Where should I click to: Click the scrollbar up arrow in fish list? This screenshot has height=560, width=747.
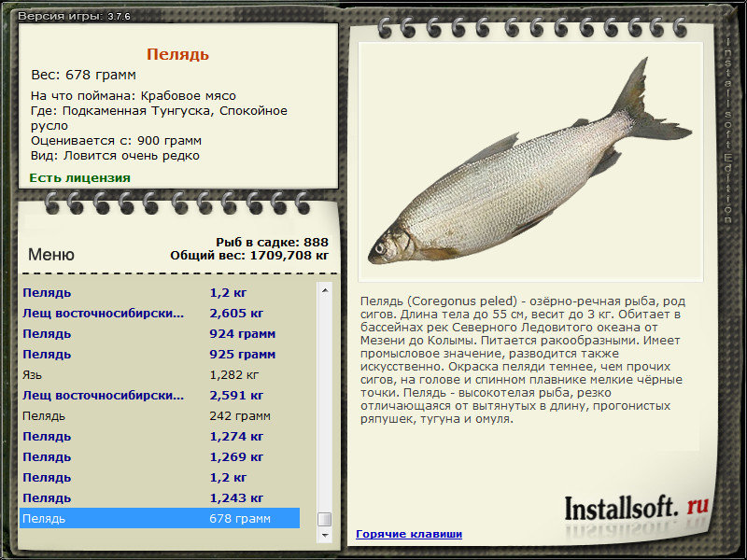[x=325, y=290]
